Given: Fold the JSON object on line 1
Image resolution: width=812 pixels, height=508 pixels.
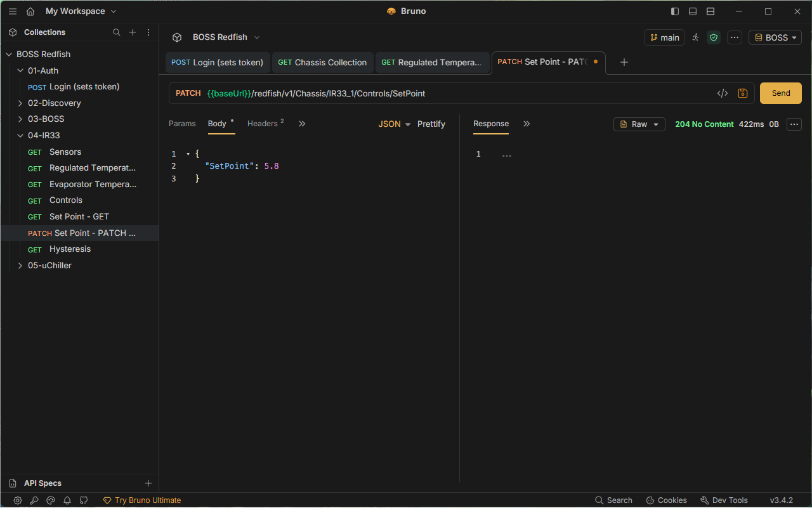Looking at the screenshot, I should pos(188,154).
